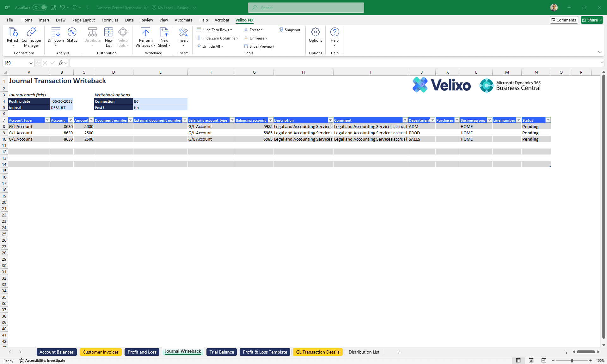The height and width of the screenshot is (364, 607).
Task: Click the New List icon
Action: [x=108, y=33]
